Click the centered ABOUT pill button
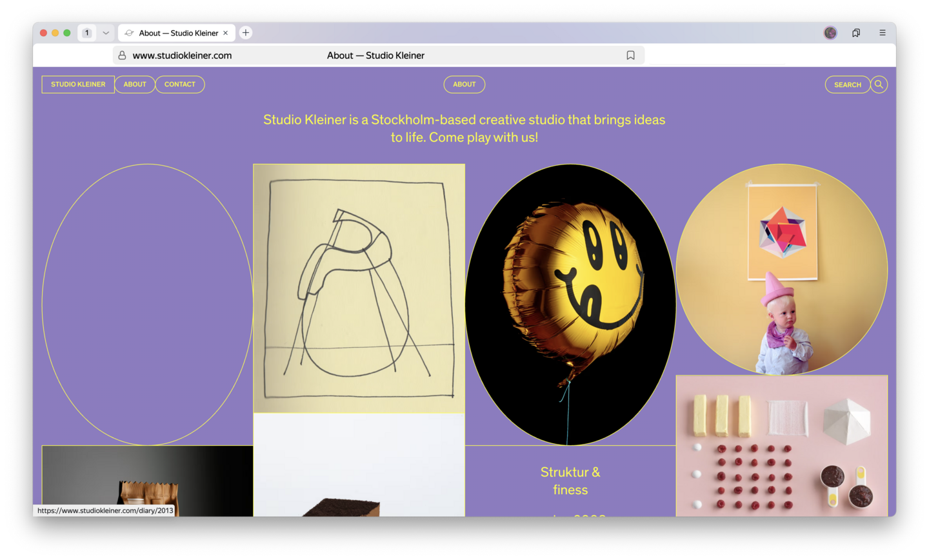929x560 pixels. coord(464,85)
